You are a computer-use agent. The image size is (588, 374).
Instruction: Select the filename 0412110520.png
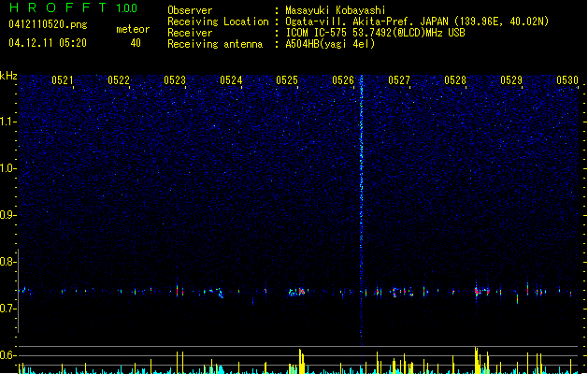coord(48,24)
